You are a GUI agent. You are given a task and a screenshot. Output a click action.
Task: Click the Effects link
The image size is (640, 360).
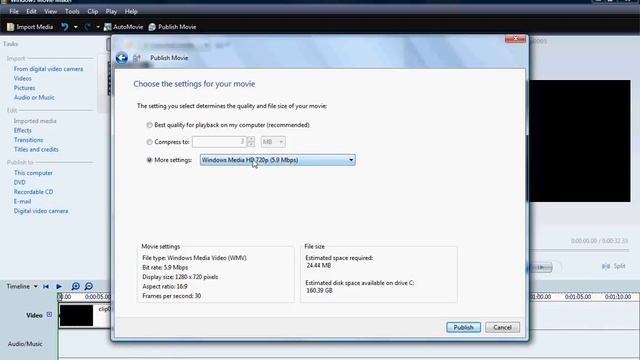[23, 131]
